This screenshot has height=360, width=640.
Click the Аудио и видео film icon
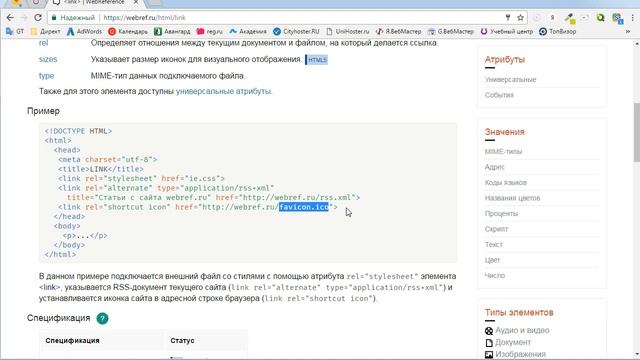(489, 331)
